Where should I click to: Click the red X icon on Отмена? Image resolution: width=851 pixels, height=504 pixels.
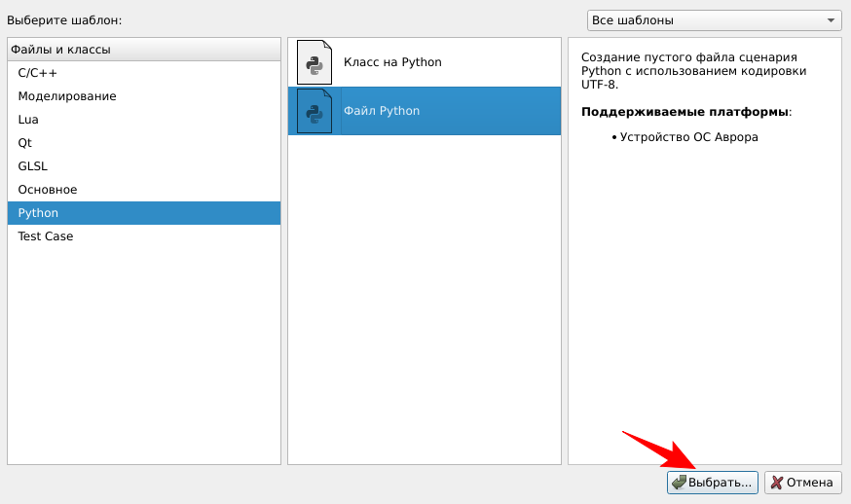pyautogui.click(x=776, y=483)
